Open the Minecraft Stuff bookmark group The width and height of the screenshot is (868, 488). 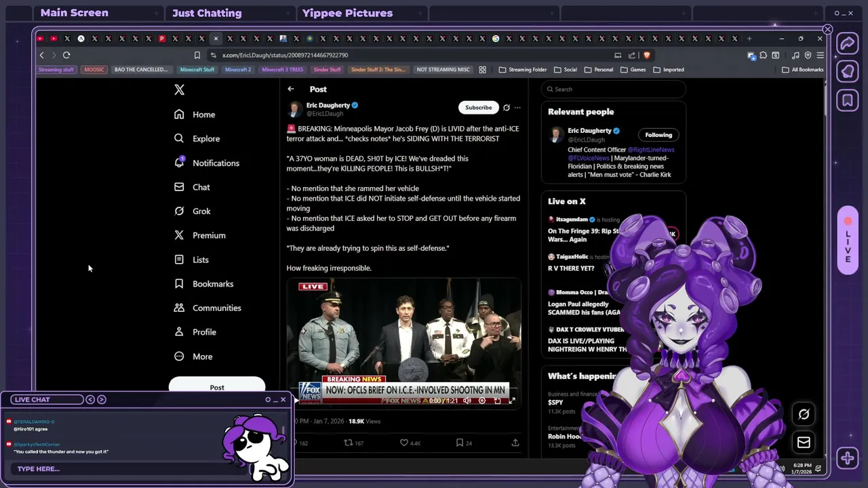click(x=197, y=69)
